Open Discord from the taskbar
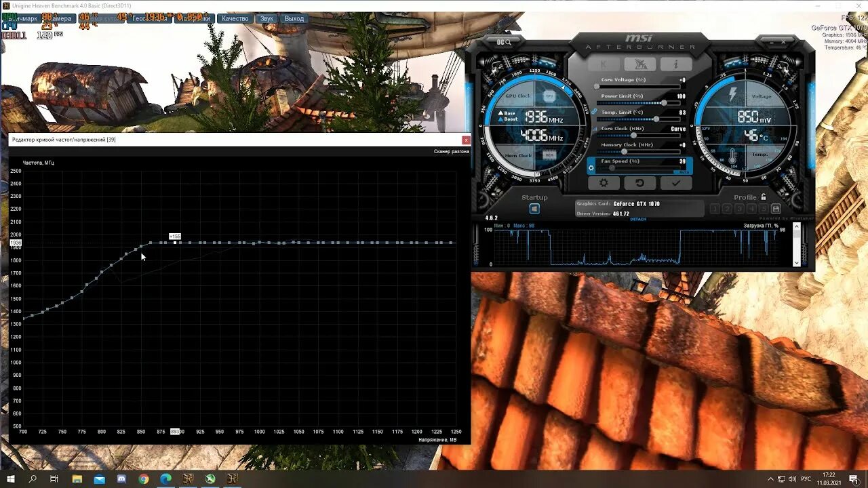868x488 pixels. (122, 479)
